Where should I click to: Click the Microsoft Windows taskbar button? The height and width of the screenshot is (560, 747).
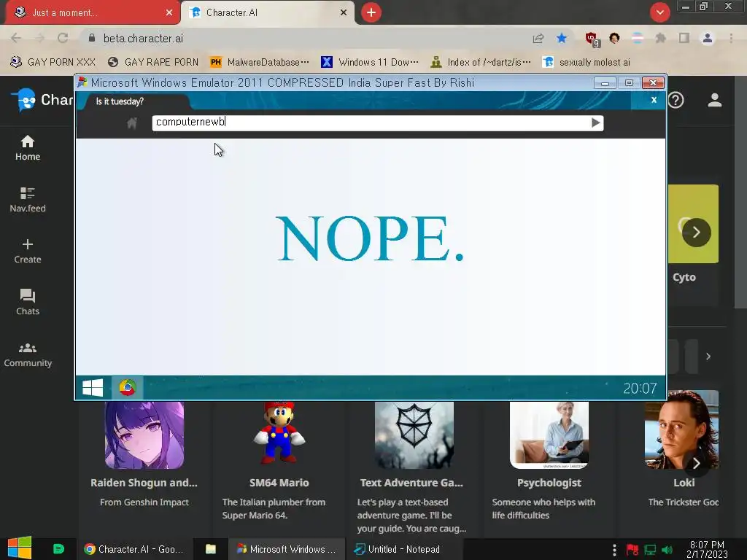(287, 549)
